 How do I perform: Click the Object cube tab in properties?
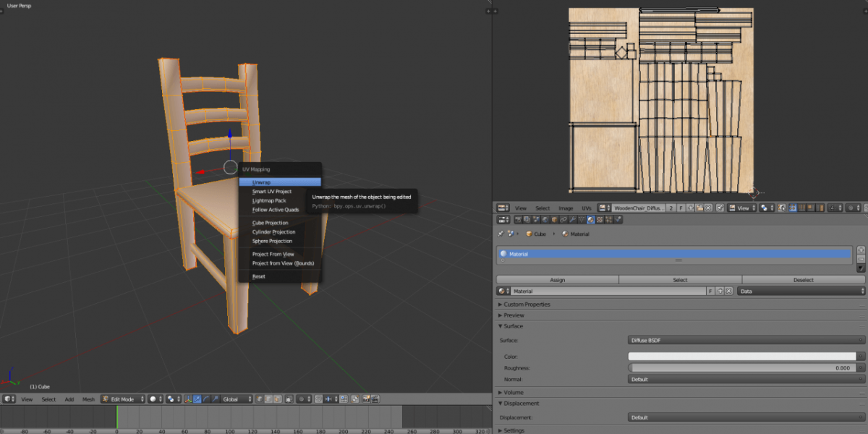click(553, 220)
